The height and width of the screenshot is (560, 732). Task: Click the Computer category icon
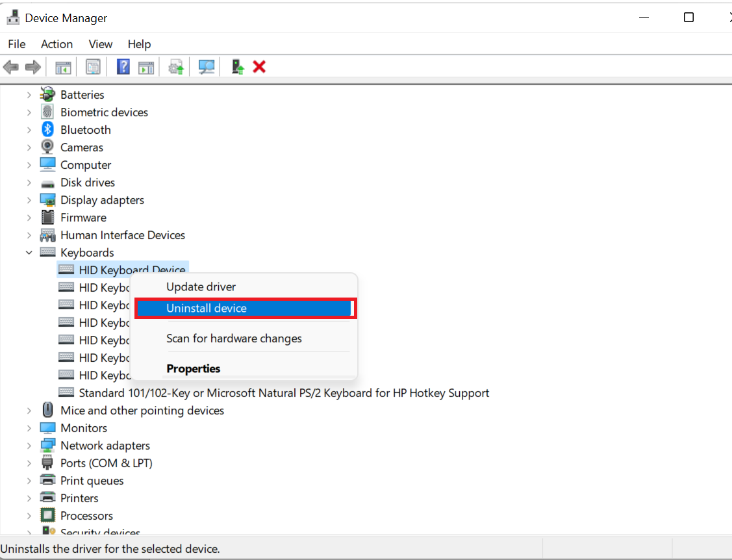pyautogui.click(x=47, y=164)
